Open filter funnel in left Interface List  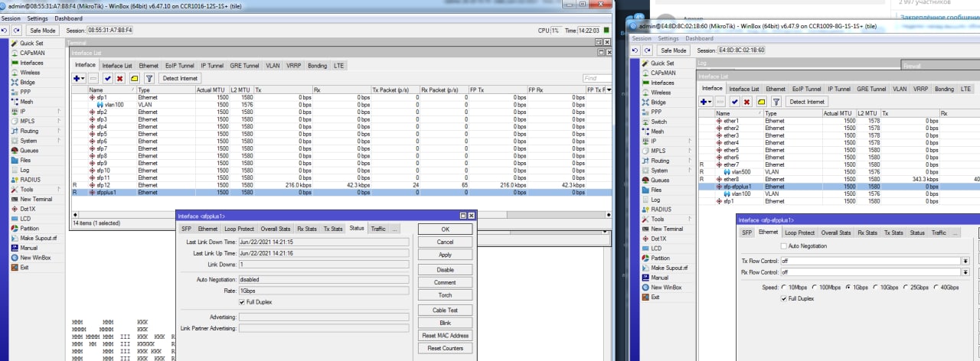pyautogui.click(x=149, y=78)
